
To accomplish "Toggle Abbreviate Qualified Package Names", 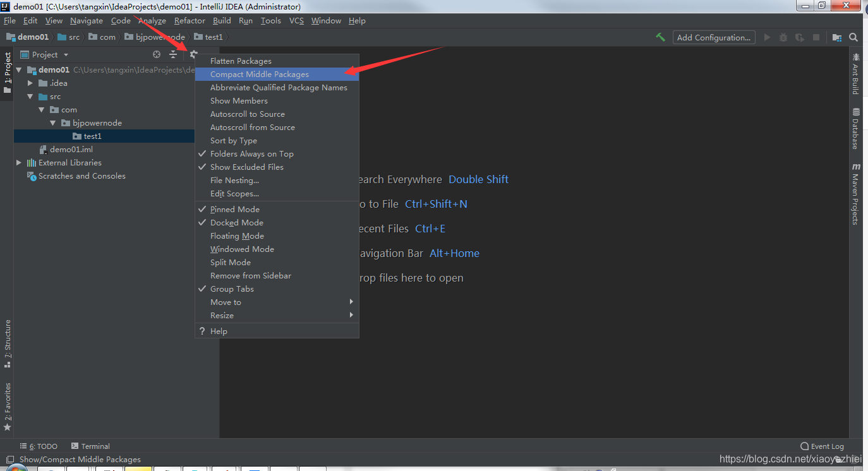I will 277,87.
